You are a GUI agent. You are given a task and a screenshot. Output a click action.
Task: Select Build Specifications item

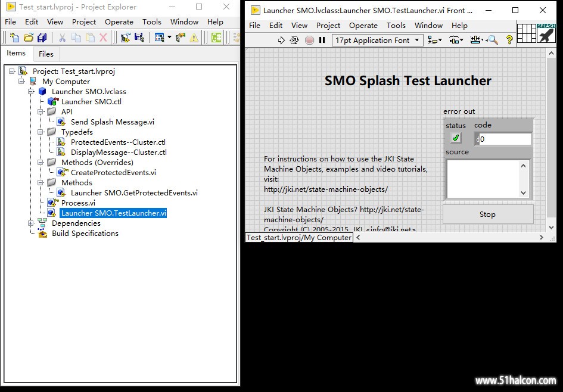tap(85, 234)
